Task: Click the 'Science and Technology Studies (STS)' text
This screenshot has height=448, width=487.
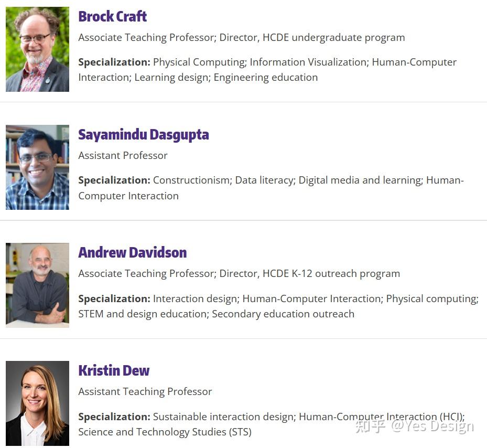Action: tap(165, 432)
